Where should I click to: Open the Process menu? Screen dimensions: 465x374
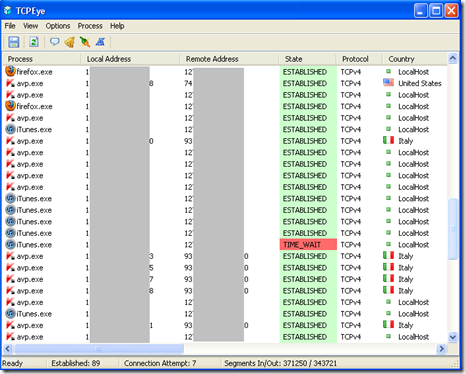click(90, 26)
